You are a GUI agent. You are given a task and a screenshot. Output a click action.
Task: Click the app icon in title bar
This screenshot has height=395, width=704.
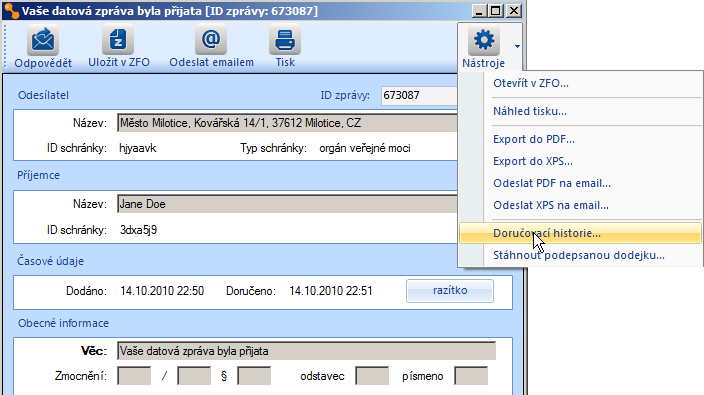[11, 11]
